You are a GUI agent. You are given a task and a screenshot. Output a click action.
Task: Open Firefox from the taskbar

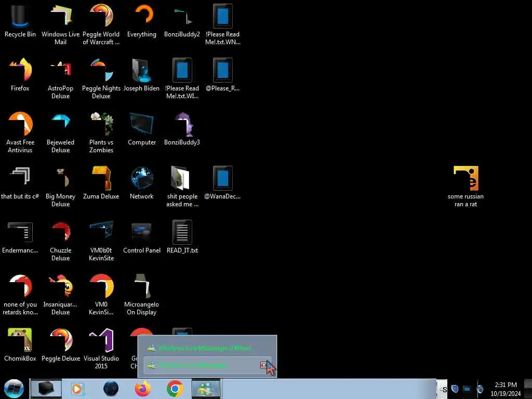tap(143, 389)
